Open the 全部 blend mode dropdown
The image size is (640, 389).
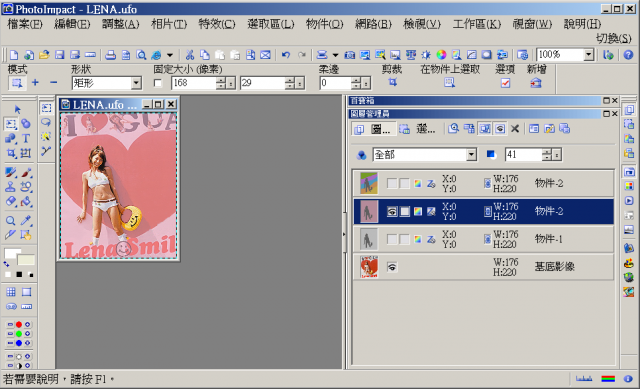tap(471, 155)
